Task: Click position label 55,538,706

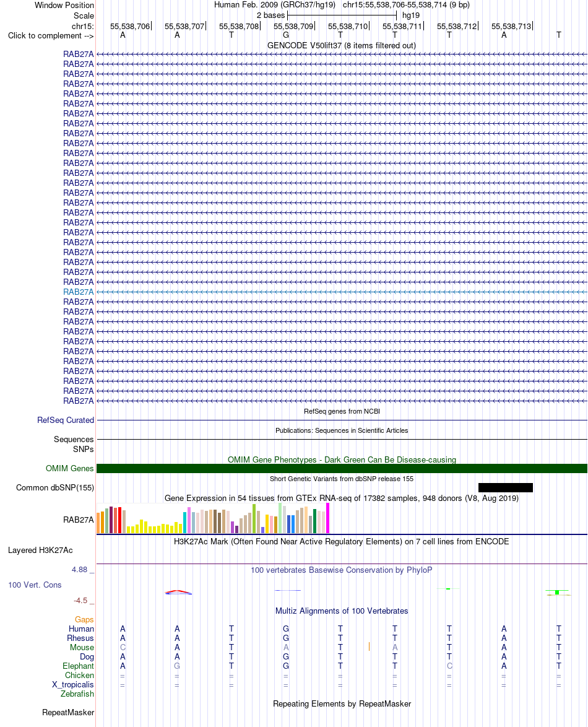Action: 130,27
